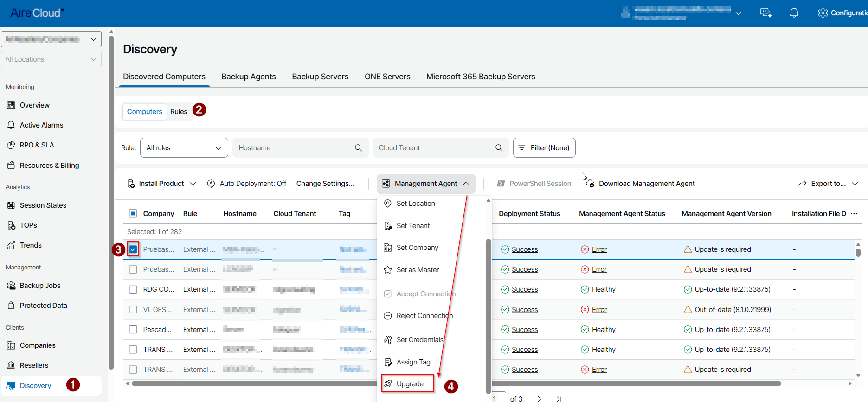This screenshot has width=868, height=402.
Task: Click the PowerShell Session icon
Action: pos(501,184)
